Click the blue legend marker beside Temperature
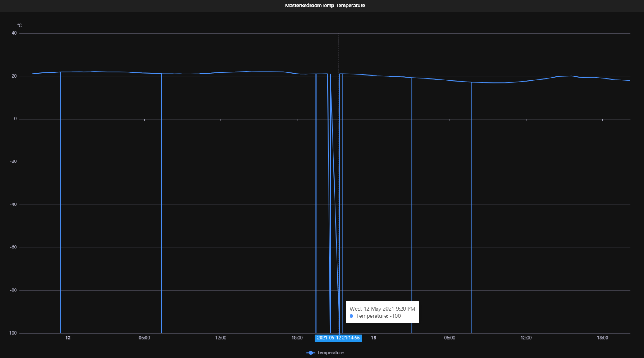The width and height of the screenshot is (644, 358). point(311,353)
